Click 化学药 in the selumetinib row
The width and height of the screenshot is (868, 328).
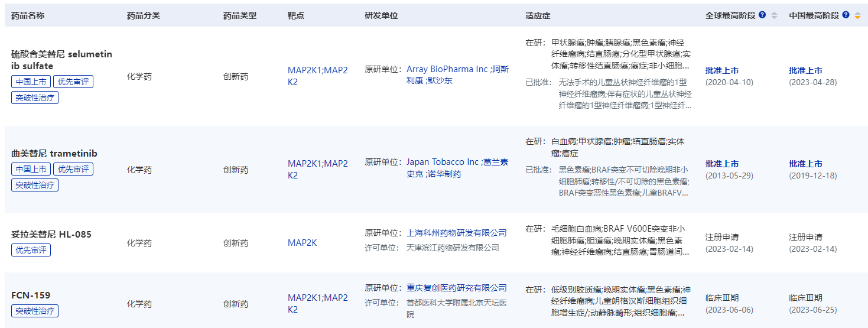coord(139,76)
